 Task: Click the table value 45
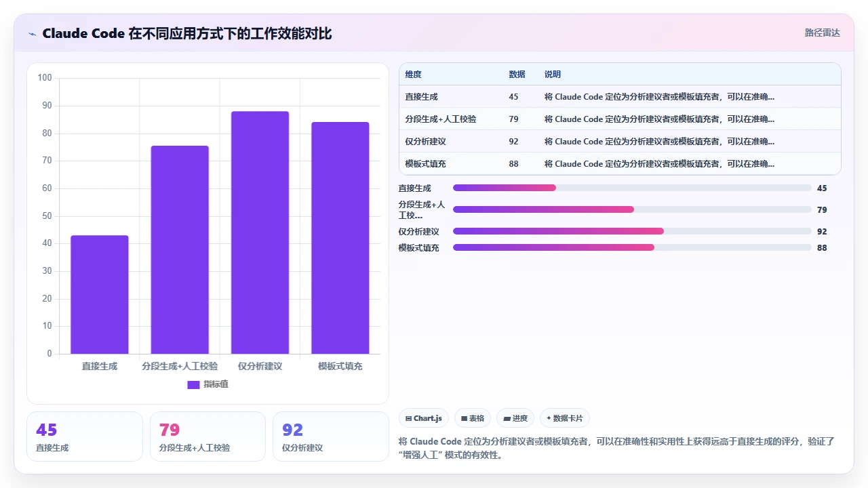[x=513, y=97]
